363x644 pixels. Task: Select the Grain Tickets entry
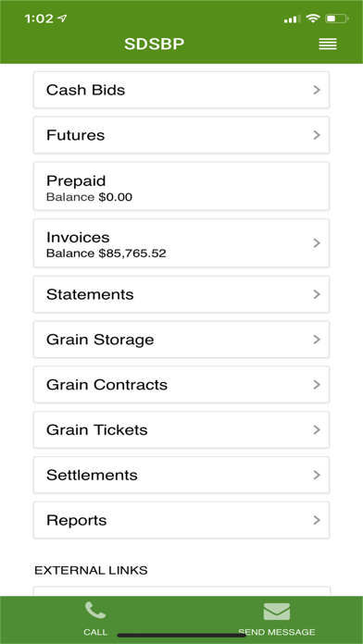click(181, 429)
